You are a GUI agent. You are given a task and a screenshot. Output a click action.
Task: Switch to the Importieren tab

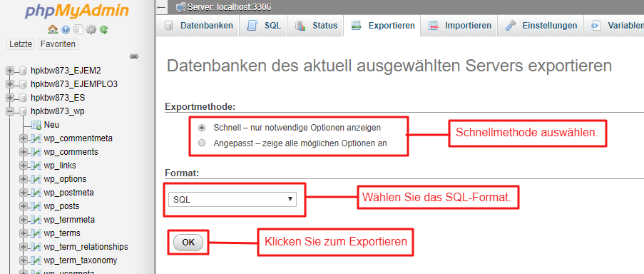click(459, 26)
